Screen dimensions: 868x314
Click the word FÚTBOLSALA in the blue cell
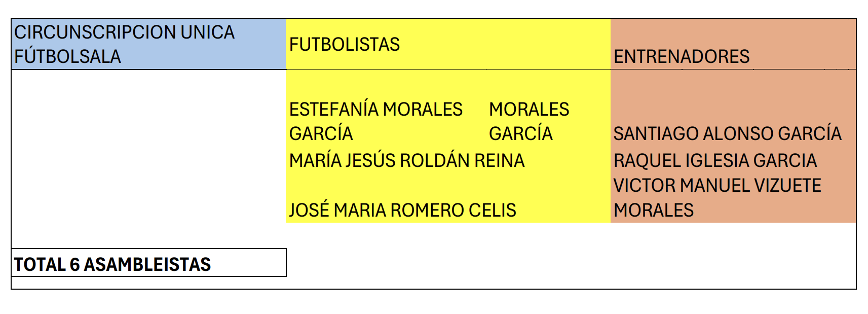coord(67,56)
